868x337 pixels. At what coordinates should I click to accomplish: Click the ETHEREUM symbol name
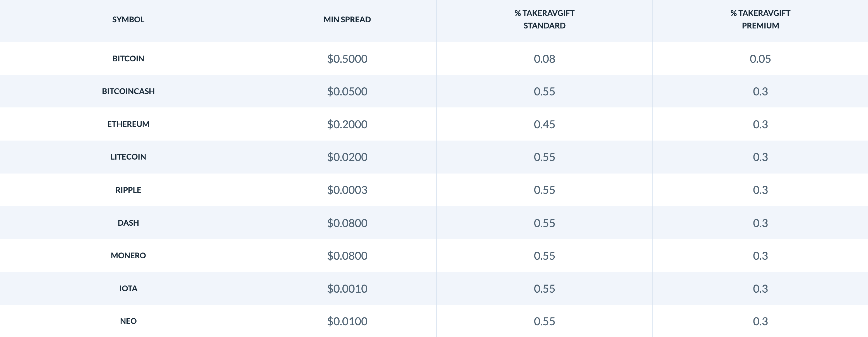click(128, 124)
